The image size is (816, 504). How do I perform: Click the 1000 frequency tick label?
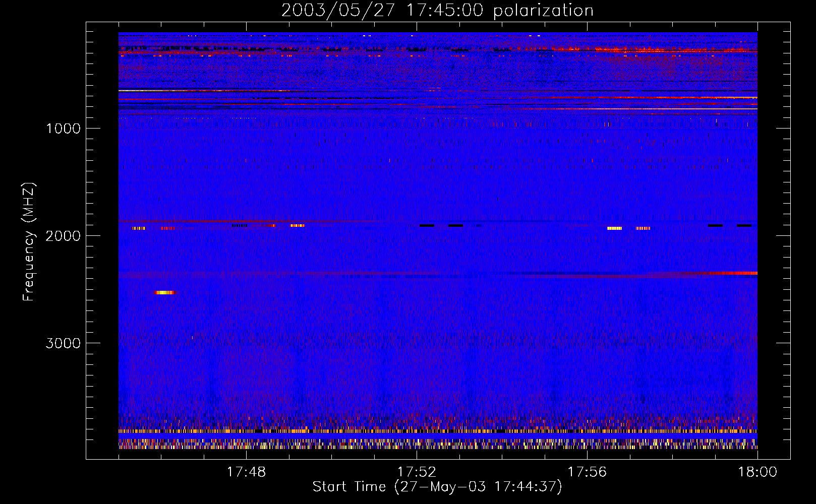pos(63,129)
